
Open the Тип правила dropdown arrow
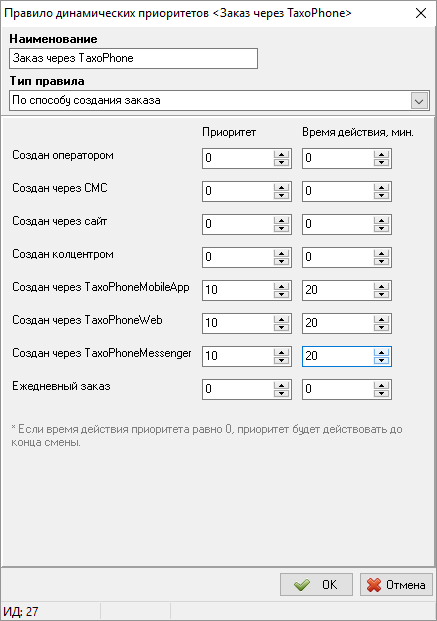(x=419, y=101)
